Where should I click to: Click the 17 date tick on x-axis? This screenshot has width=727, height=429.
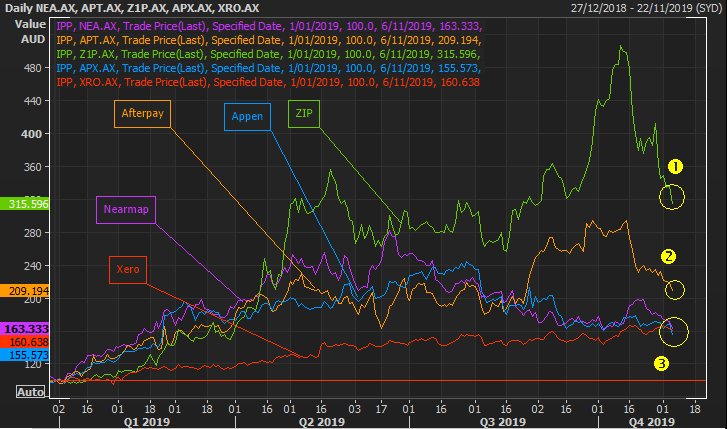tap(381, 409)
